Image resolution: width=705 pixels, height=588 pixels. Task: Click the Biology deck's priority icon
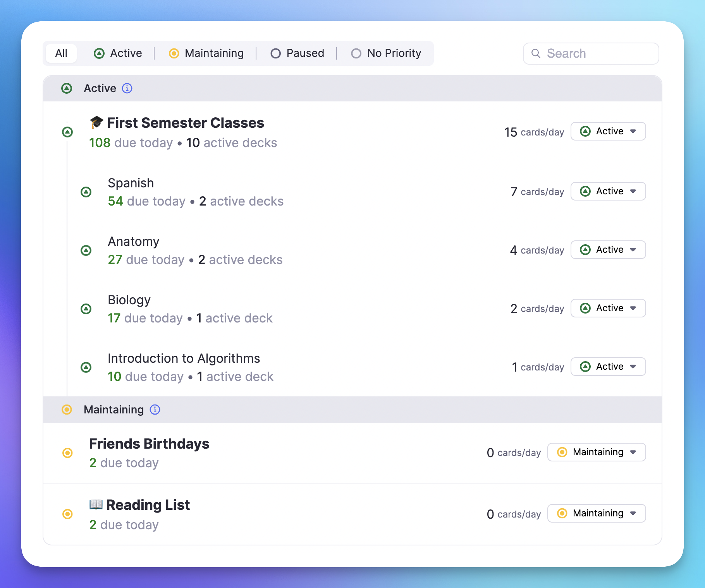click(86, 309)
